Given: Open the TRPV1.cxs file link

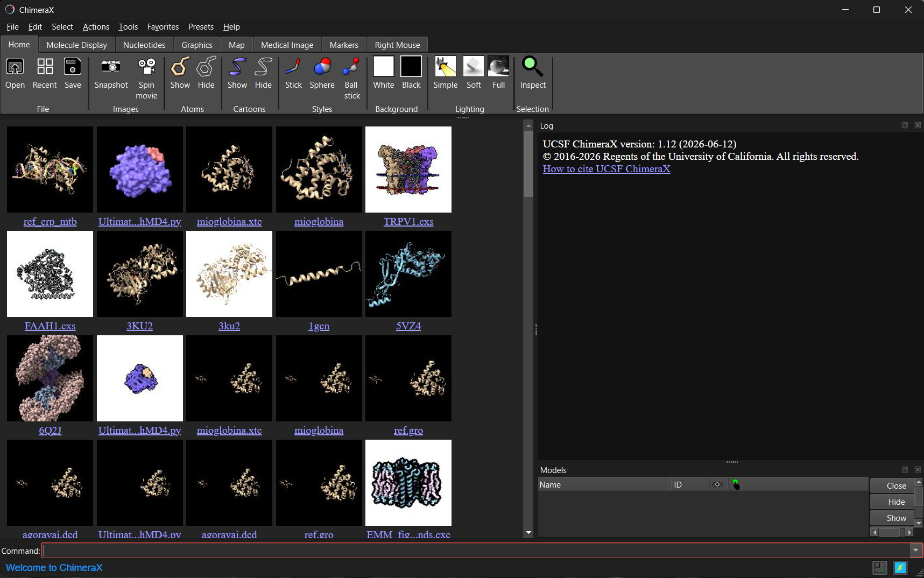Looking at the screenshot, I should [408, 222].
